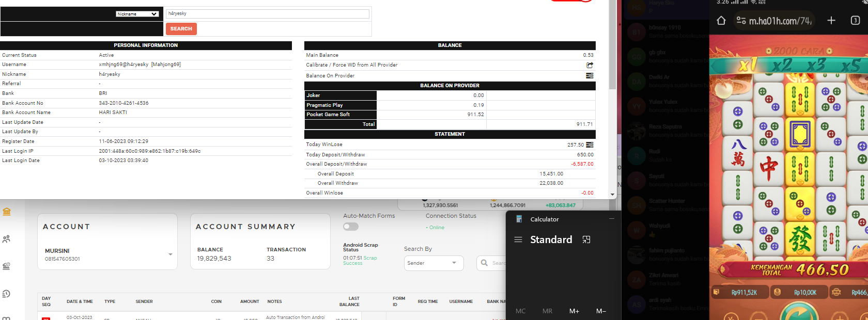This screenshot has width=868, height=320.
Task: Open the Nickname search-type dropdown
Action: pyautogui.click(x=137, y=14)
